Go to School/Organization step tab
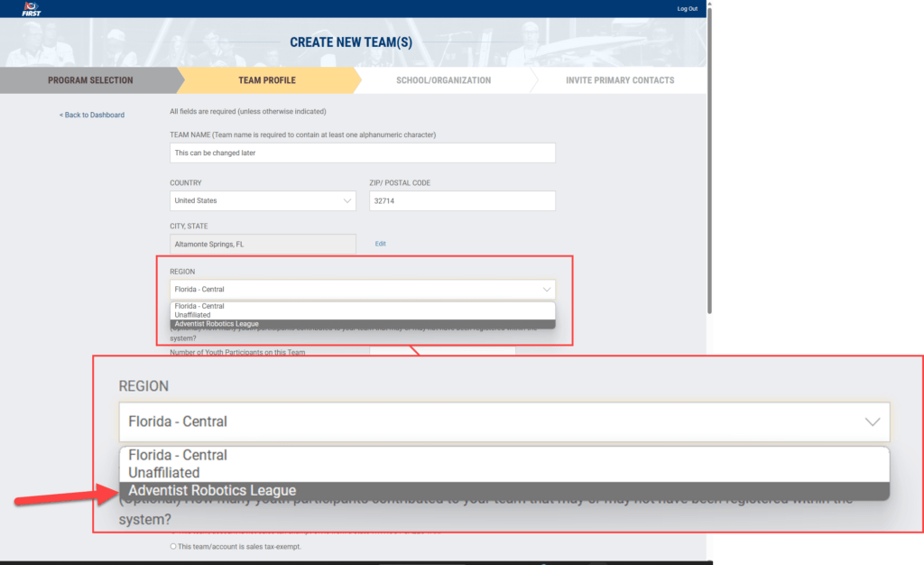Image resolution: width=924 pixels, height=565 pixels. [443, 80]
